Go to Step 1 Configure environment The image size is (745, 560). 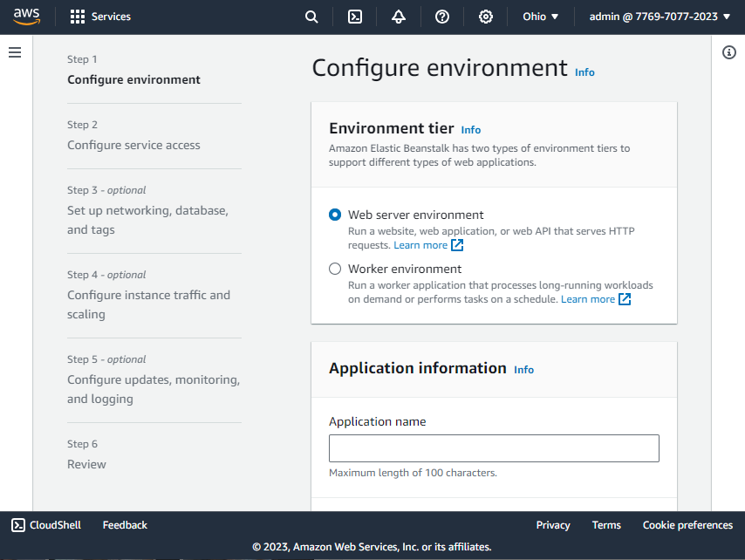click(x=133, y=79)
